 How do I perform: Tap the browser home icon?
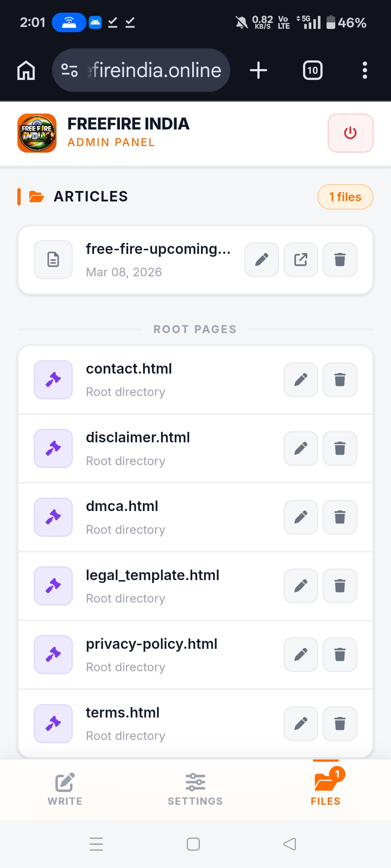26,70
